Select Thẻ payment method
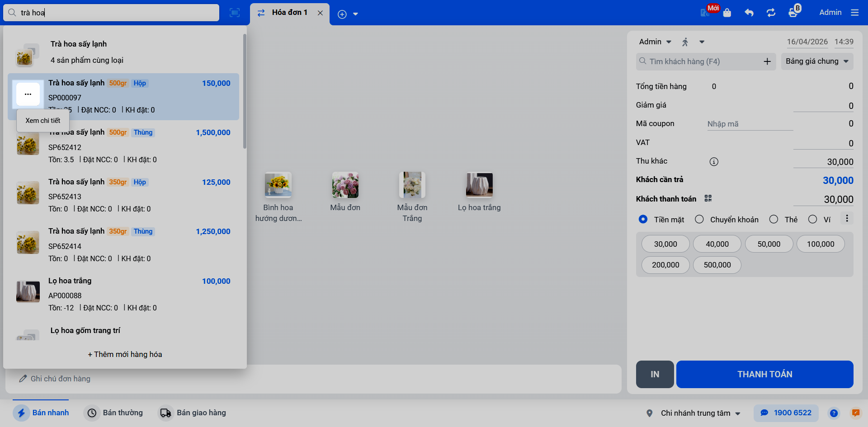Viewport: 868px width, 427px height. [774, 219]
